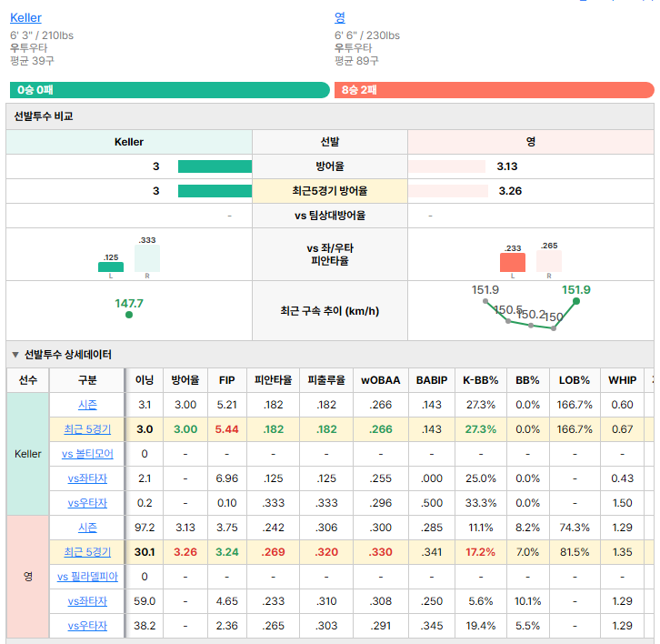Click the green 0승 0패 record bar

[x=170, y=90]
